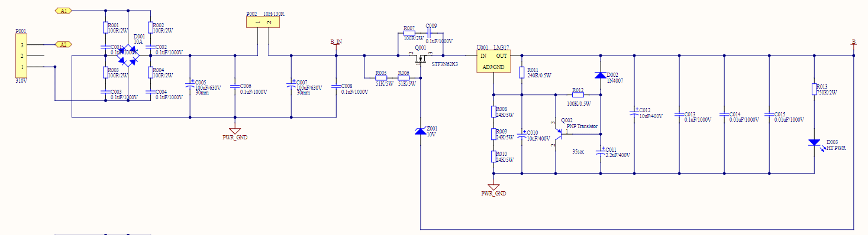Click the B_IN net label

pos(336,42)
